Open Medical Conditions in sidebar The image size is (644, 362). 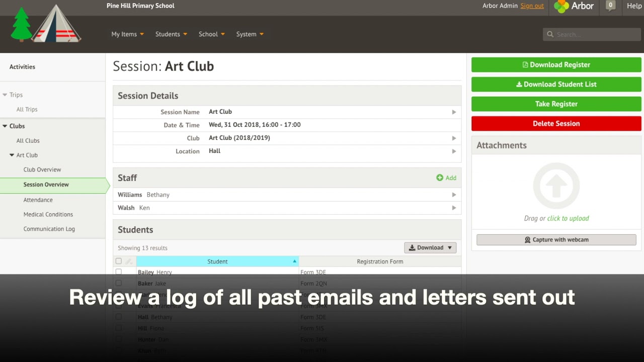(48, 215)
